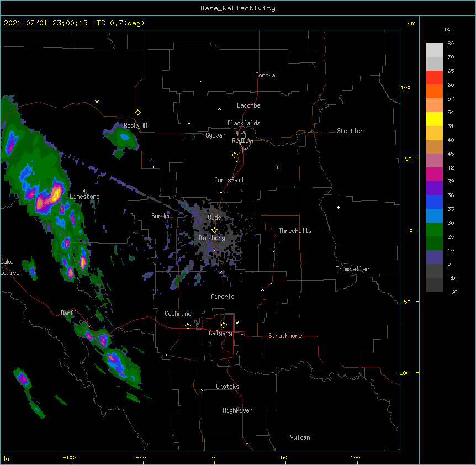
Task: Click the Vulcan city label
Action: [300, 437]
